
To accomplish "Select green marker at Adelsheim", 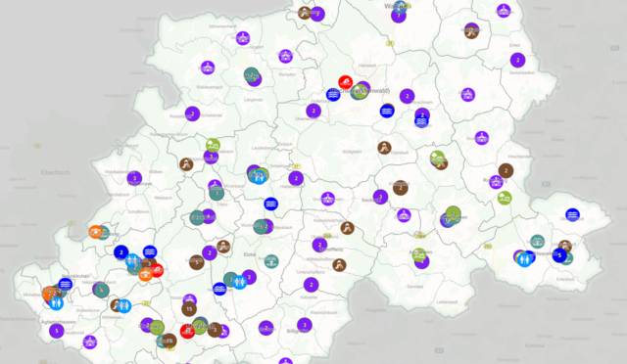I will coord(419,255).
